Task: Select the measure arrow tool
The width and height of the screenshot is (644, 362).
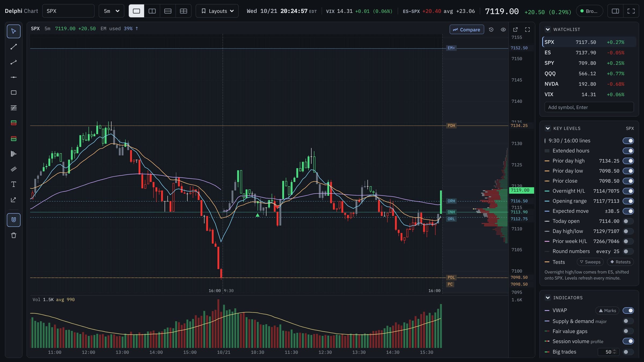Action: click(13, 200)
